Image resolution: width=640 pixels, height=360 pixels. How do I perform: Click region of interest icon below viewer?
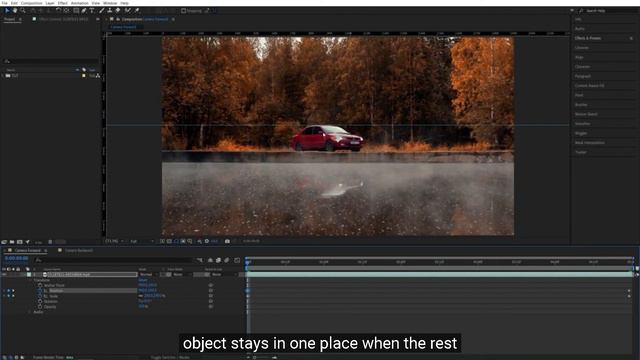pyautogui.click(x=183, y=241)
